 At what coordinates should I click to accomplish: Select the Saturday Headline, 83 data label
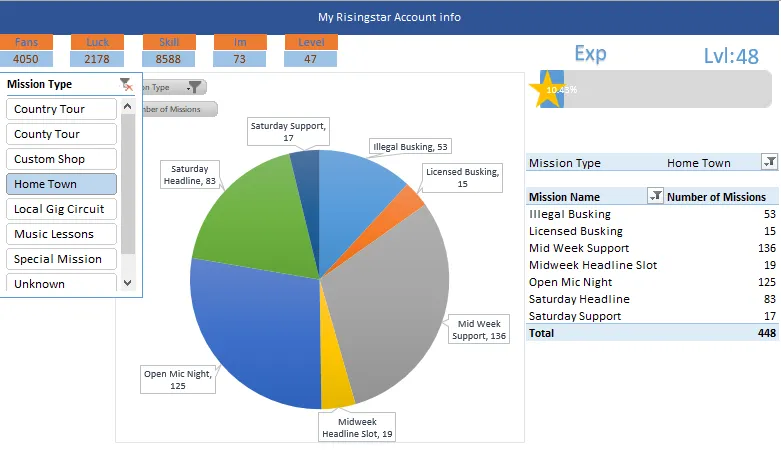pyautogui.click(x=190, y=175)
